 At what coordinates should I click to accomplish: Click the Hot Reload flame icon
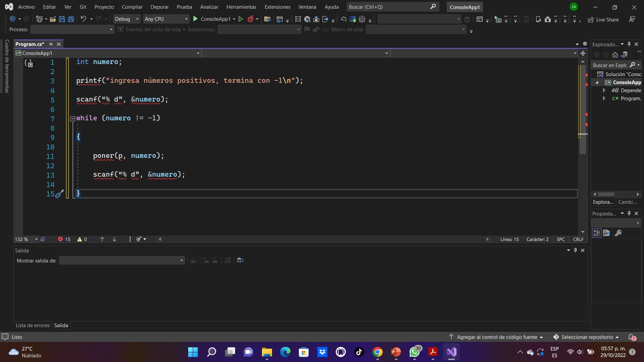pos(250,19)
